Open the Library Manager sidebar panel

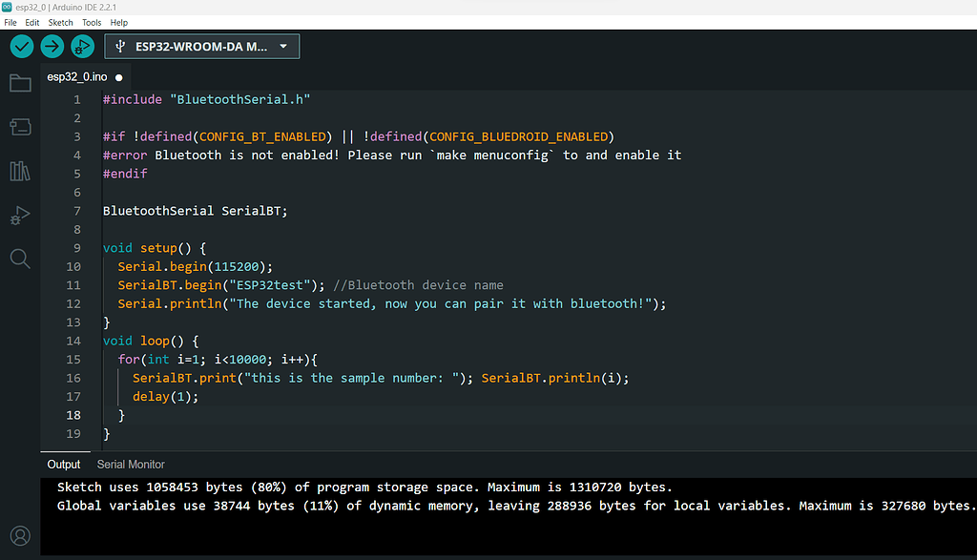(x=20, y=171)
